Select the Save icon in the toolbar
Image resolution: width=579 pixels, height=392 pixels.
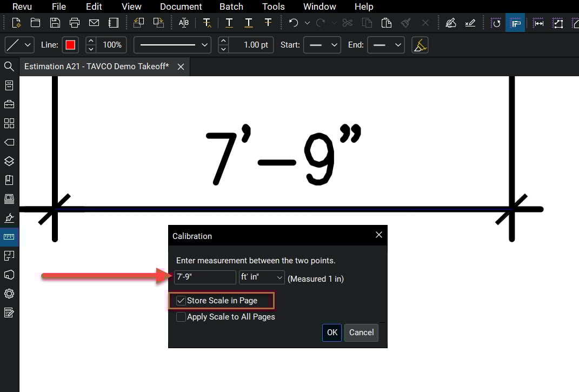[x=55, y=22]
